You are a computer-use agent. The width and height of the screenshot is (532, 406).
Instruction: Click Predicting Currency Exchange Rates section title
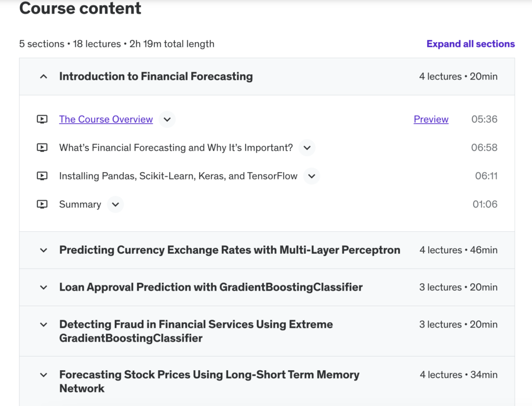point(230,250)
